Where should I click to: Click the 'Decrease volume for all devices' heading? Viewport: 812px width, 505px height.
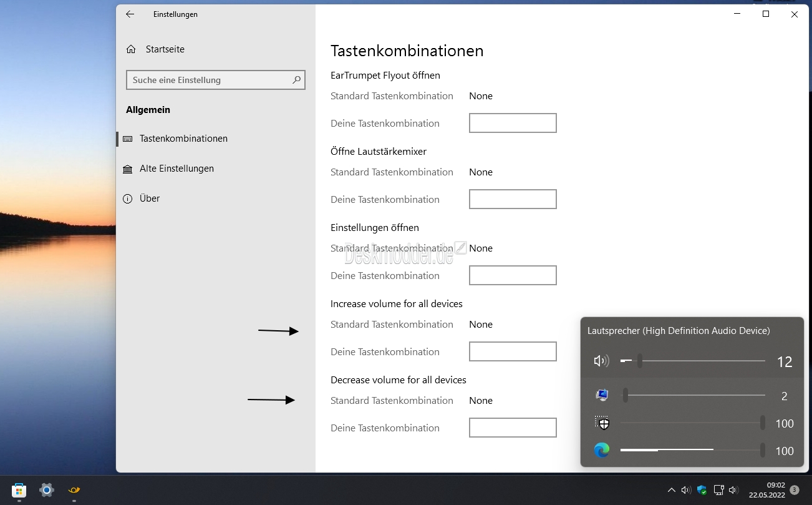tap(399, 380)
